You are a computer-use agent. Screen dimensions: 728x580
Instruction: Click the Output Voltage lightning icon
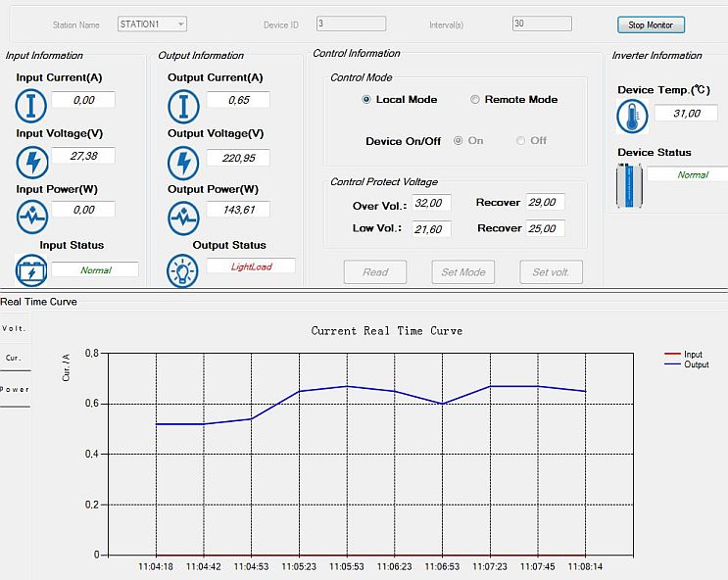tap(183, 161)
